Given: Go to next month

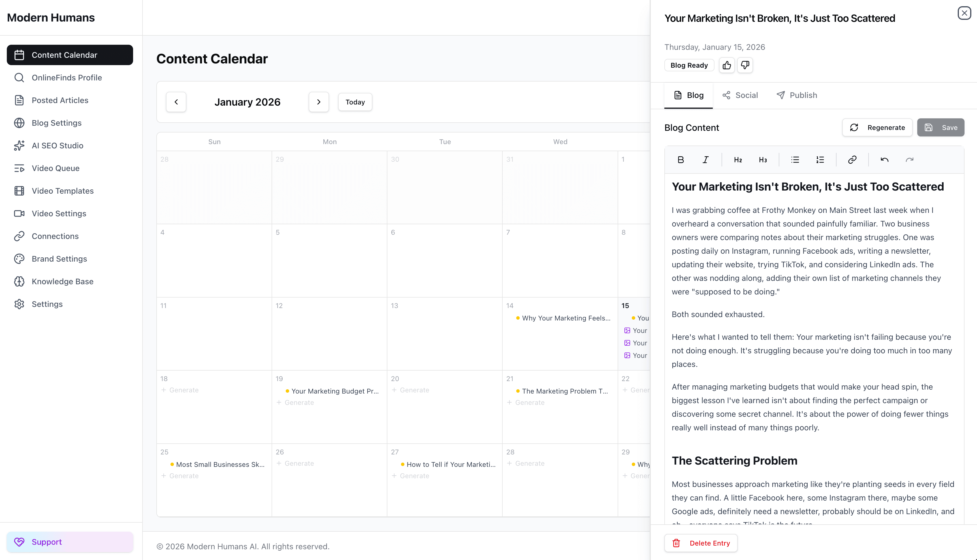Looking at the screenshot, I should (x=319, y=102).
